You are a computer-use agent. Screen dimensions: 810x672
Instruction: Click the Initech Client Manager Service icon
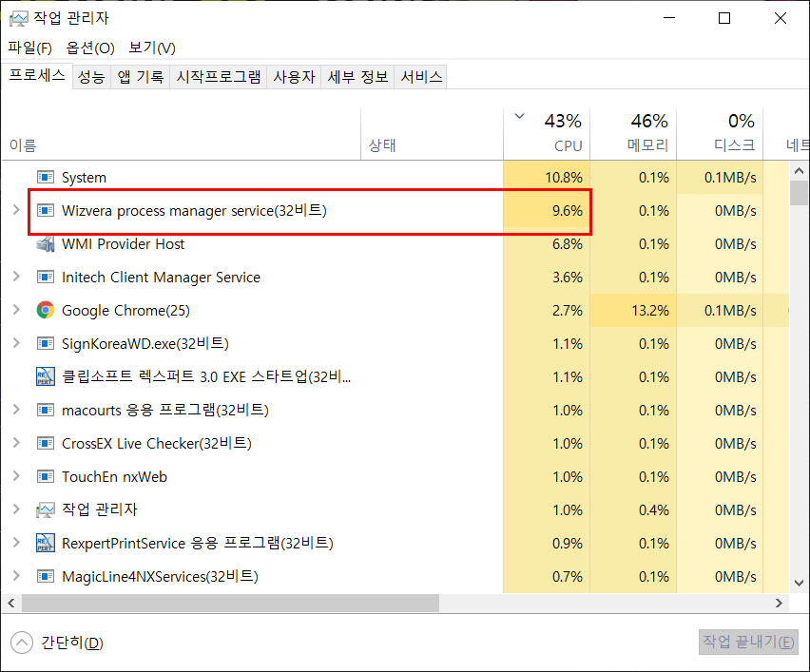pyautogui.click(x=46, y=277)
